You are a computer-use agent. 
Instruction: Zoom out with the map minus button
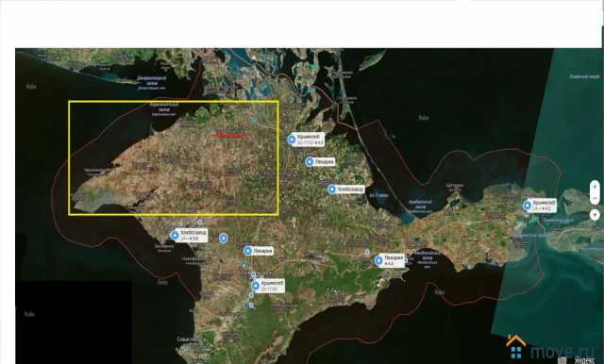595,198
